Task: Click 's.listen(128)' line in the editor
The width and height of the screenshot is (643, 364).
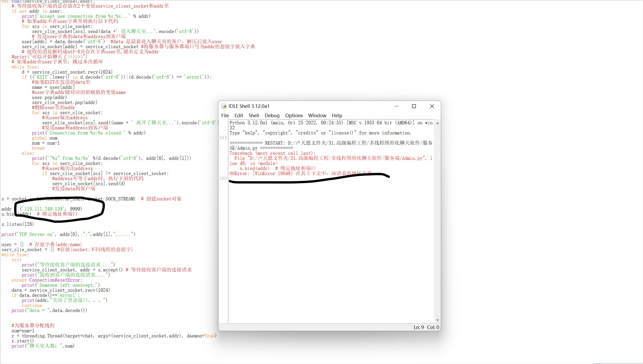Action: point(18,224)
